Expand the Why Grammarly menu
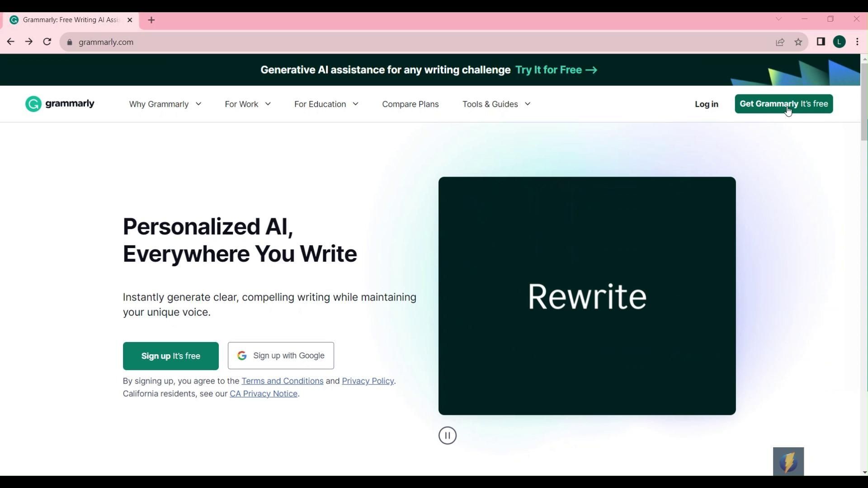The image size is (868, 488). [x=165, y=104]
